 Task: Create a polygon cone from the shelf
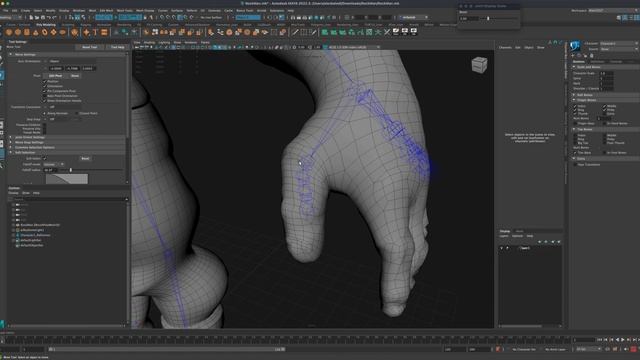(36, 32)
